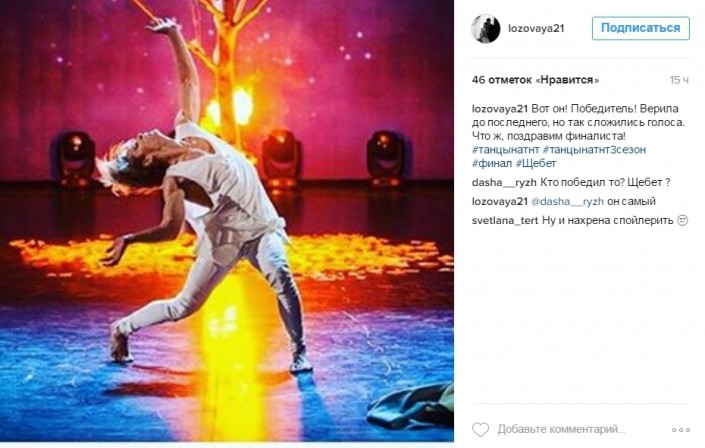Click the 15 ч post timestamp
The width and height of the screenshot is (705, 448).
(x=679, y=80)
